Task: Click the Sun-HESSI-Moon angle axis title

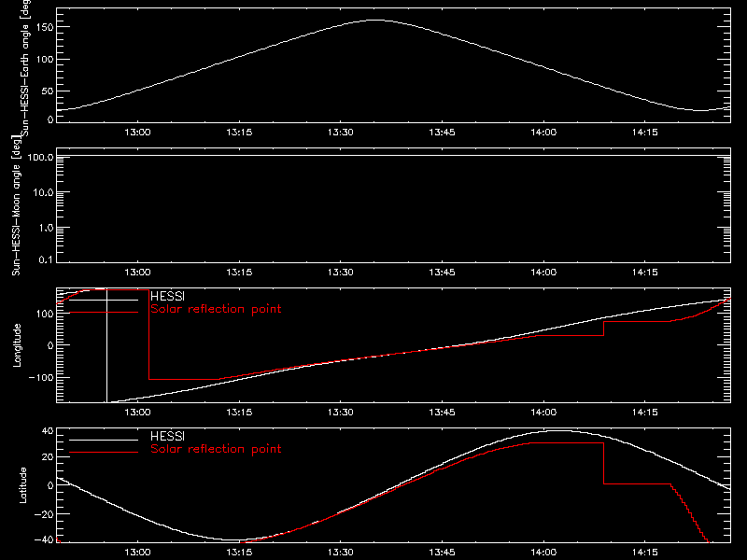Action: (x=16, y=205)
